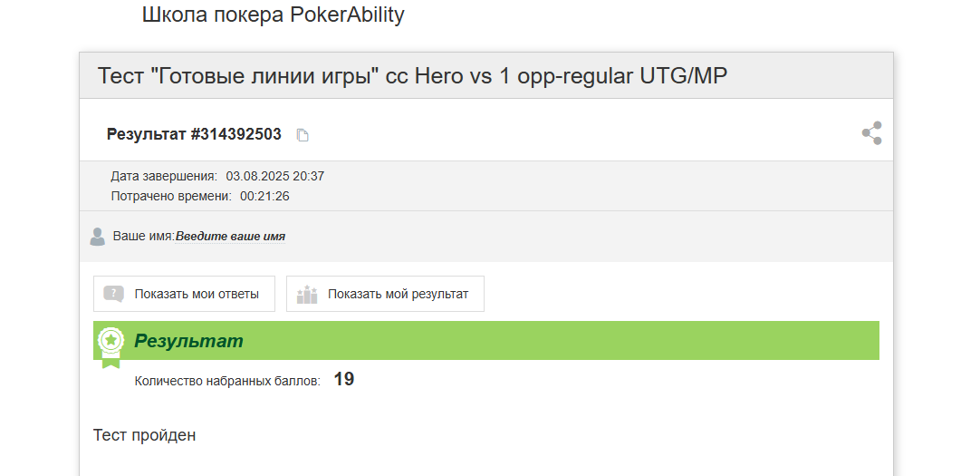The width and height of the screenshot is (980, 476).
Task: Click the Количество набранных баллов label
Action: (x=227, y=381)
